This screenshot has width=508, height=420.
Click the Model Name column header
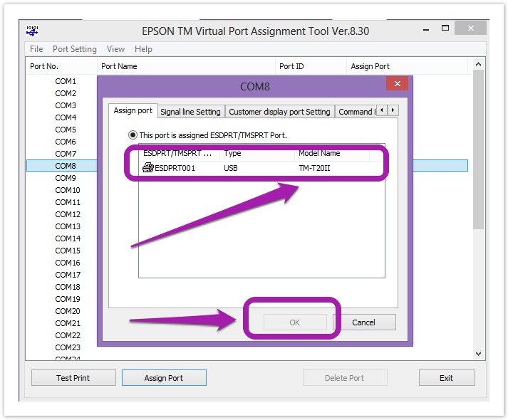(319, 153)
